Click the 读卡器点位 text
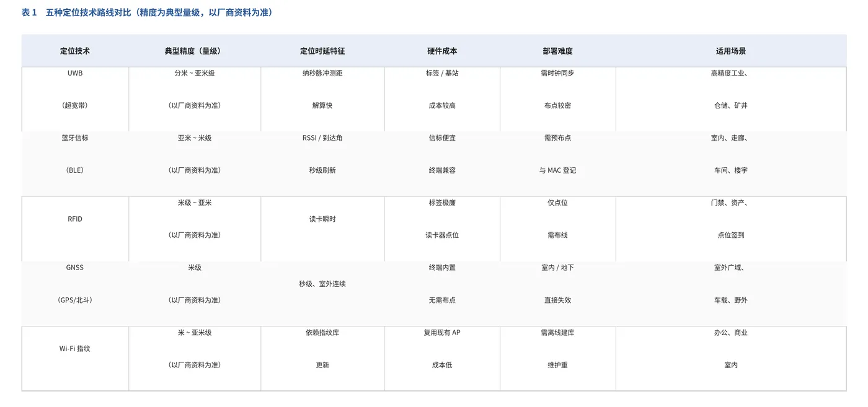Screen dimensions: 868x407 (442, 235)
